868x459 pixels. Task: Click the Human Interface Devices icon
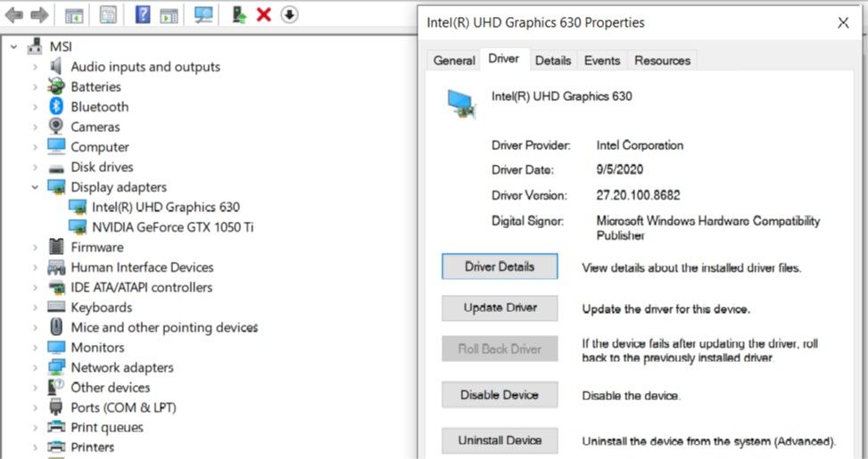click(56, 267)
